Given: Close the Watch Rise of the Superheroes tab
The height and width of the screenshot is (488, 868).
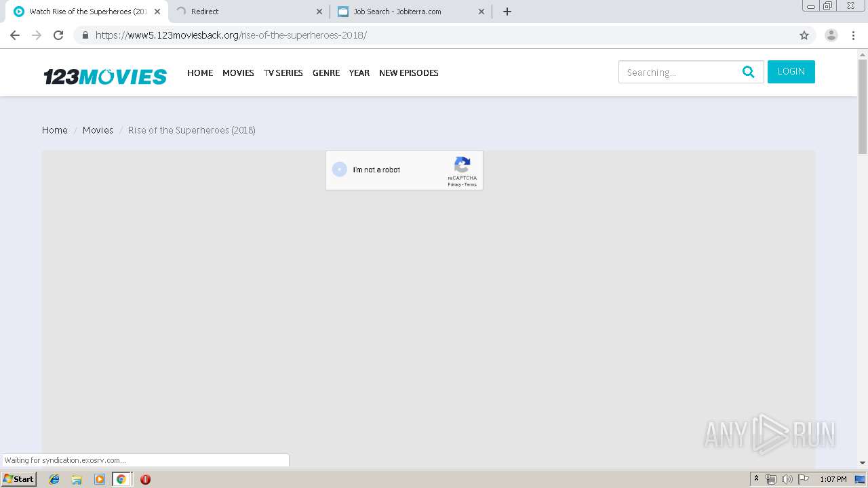Looking at the screenshot, I should [157, 12].
